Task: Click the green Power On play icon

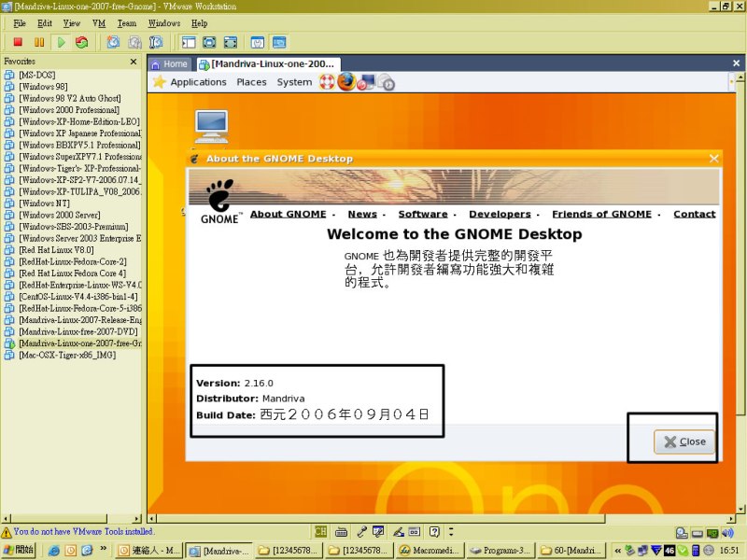Action: pyautogui.click(x=61, y=42)
